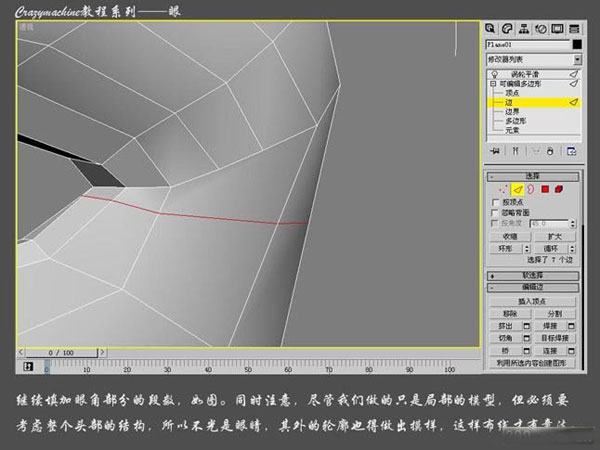Open the Display command panel tab

click(558, 28)
